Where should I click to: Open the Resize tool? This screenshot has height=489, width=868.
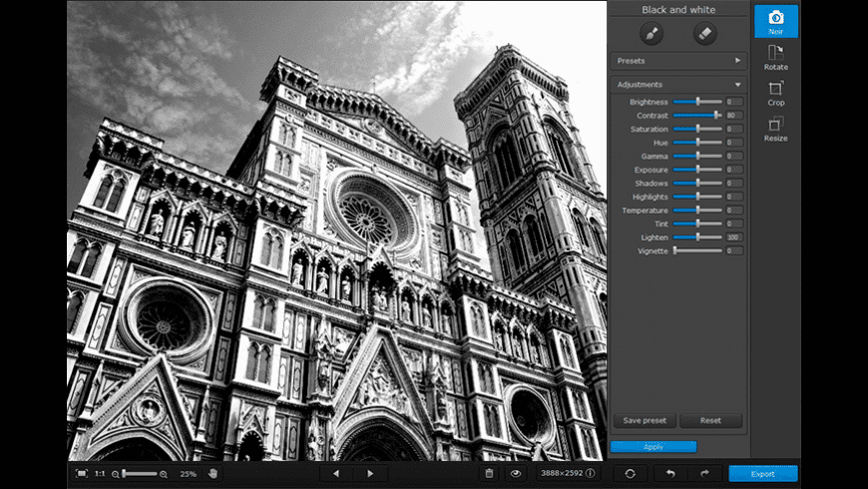(775, 129)
